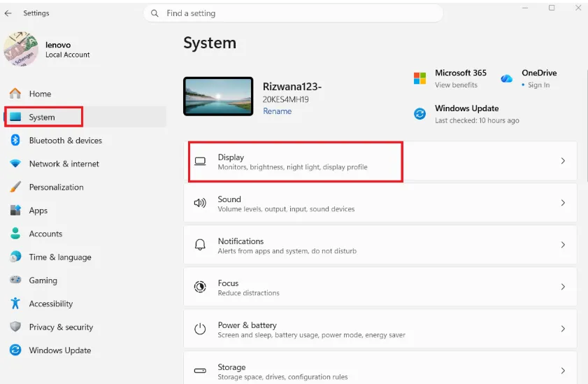The image size is (588, 384).
Task: Open Notifications via its chevron arrow
Action: click(563, 245)
